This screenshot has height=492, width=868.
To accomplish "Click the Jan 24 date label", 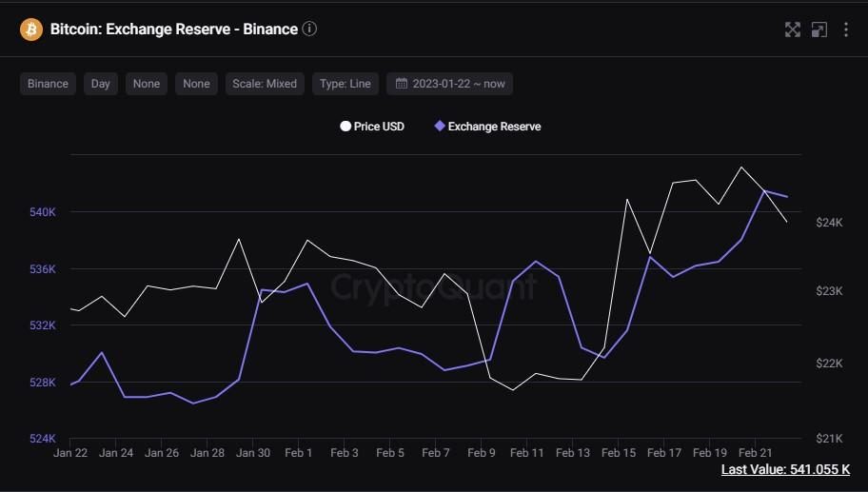I will pos(116,453).
